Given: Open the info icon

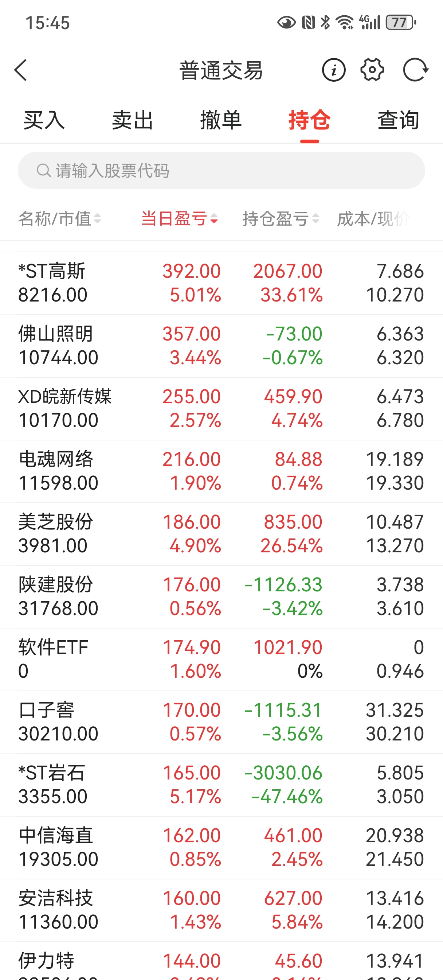Looking at the screenshot, I should (x=333, y=70).
